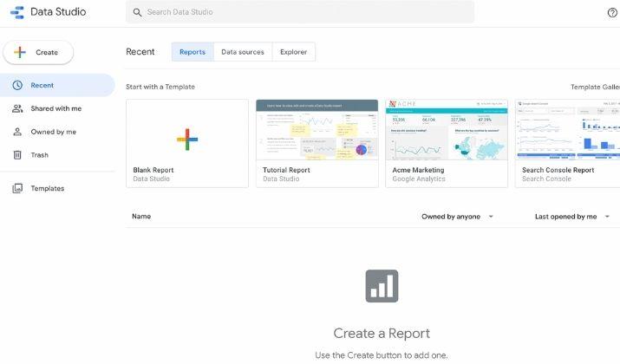Open the help question mark icon
620x364 pixels.
612,13
